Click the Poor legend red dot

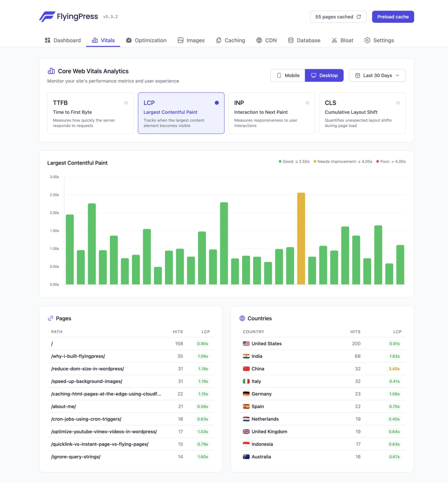point(378,162)
